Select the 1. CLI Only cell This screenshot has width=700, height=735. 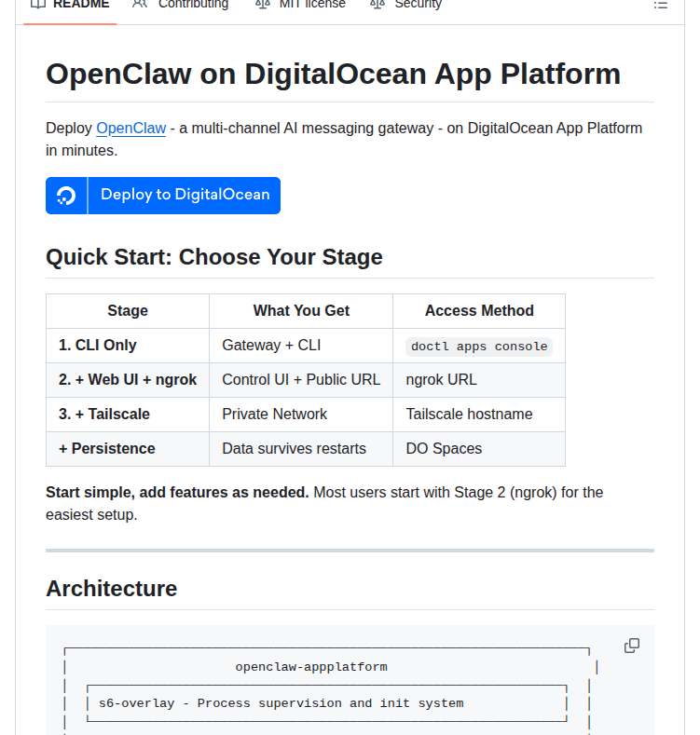pyautogui.click(x=128, y=346)
